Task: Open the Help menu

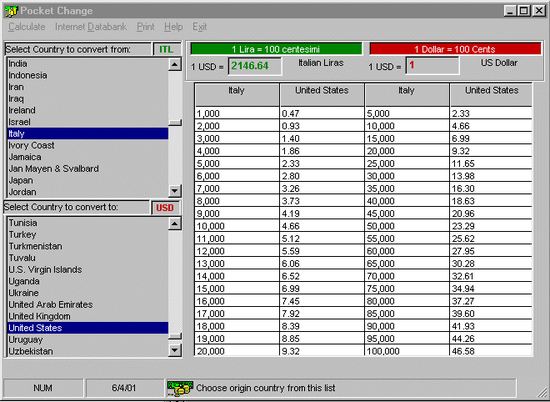Action: pyautogui.click(x=173, y=27)
